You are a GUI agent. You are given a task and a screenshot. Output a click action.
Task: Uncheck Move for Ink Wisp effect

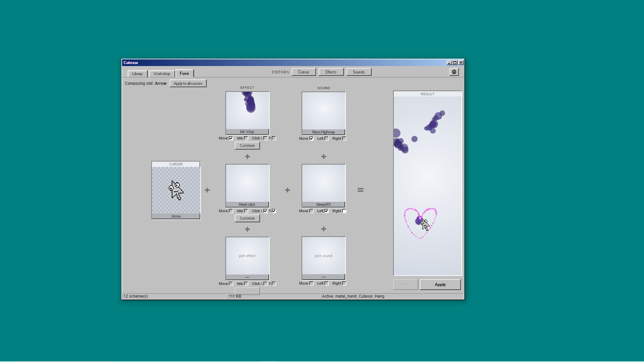231,138
